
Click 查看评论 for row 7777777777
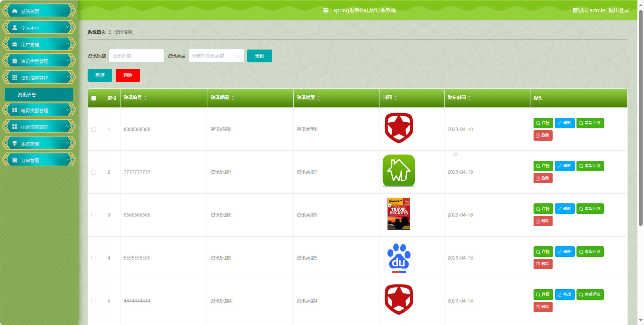(590, 166)
